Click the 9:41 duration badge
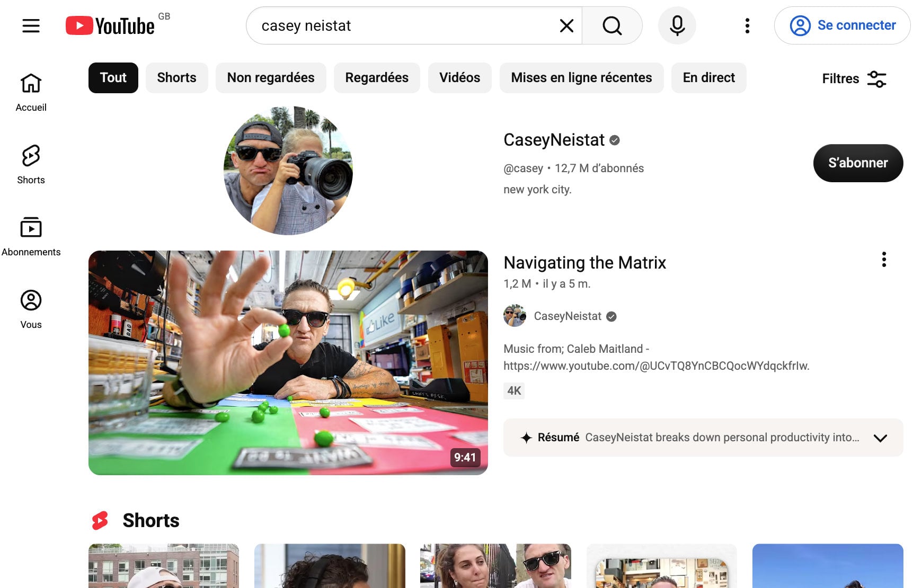Viewport: 922px width, 588px height. tap(465, 457)
